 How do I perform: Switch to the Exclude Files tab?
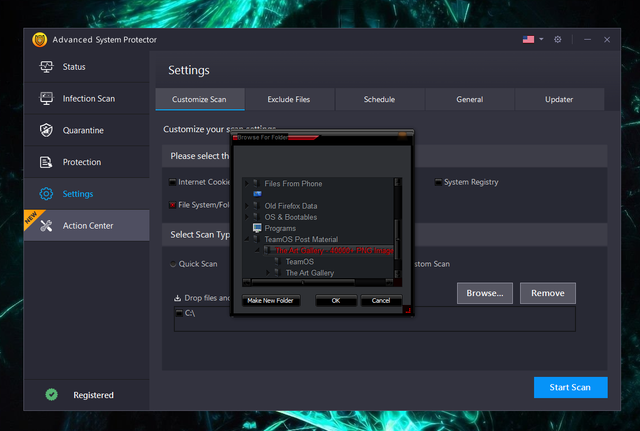tap(289, 99)
